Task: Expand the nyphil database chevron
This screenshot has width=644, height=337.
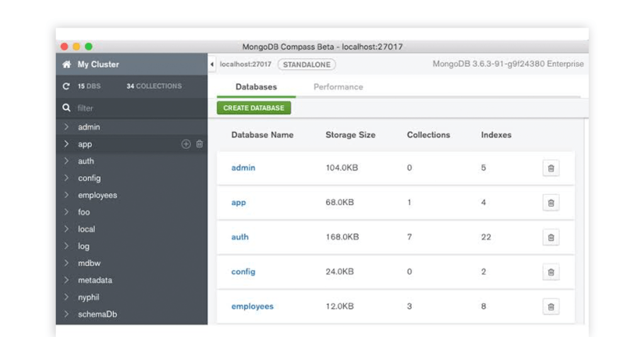Action: pos(67,297)
